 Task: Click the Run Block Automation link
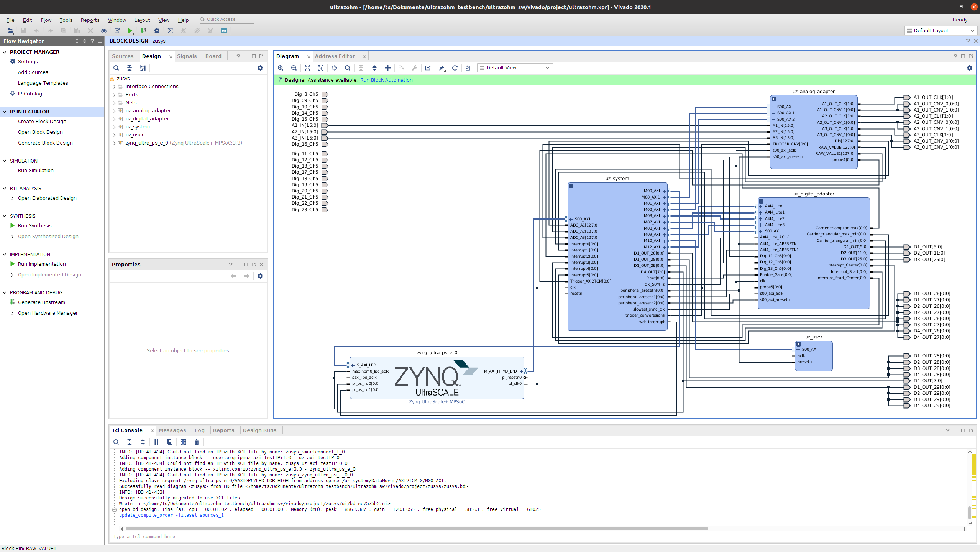[x=386, y=80]
